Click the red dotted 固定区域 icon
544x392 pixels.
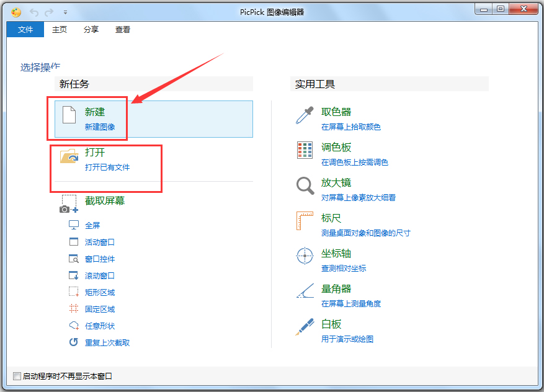pos(74,308)
